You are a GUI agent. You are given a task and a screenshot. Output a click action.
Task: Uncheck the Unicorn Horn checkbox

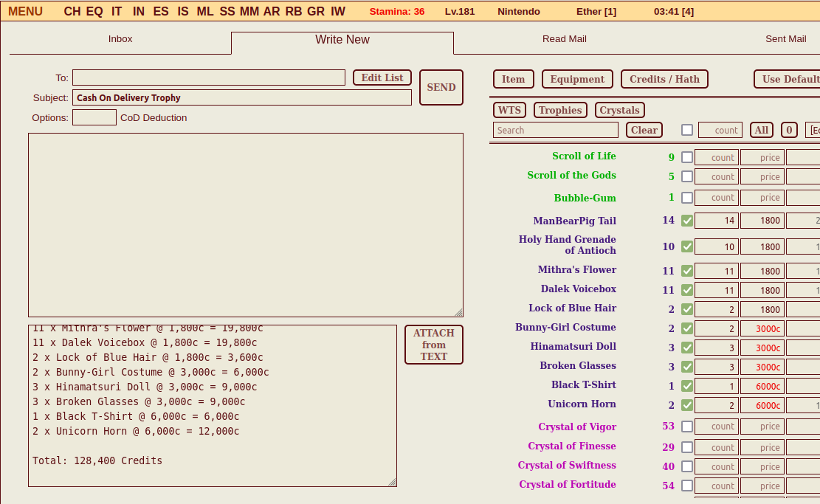[687, 405]
